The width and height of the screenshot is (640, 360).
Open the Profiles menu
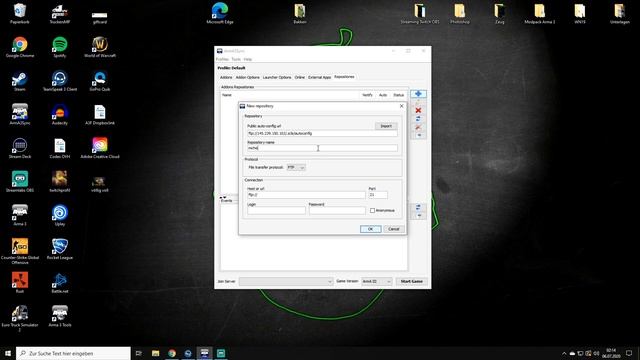(x=222, y=59)
